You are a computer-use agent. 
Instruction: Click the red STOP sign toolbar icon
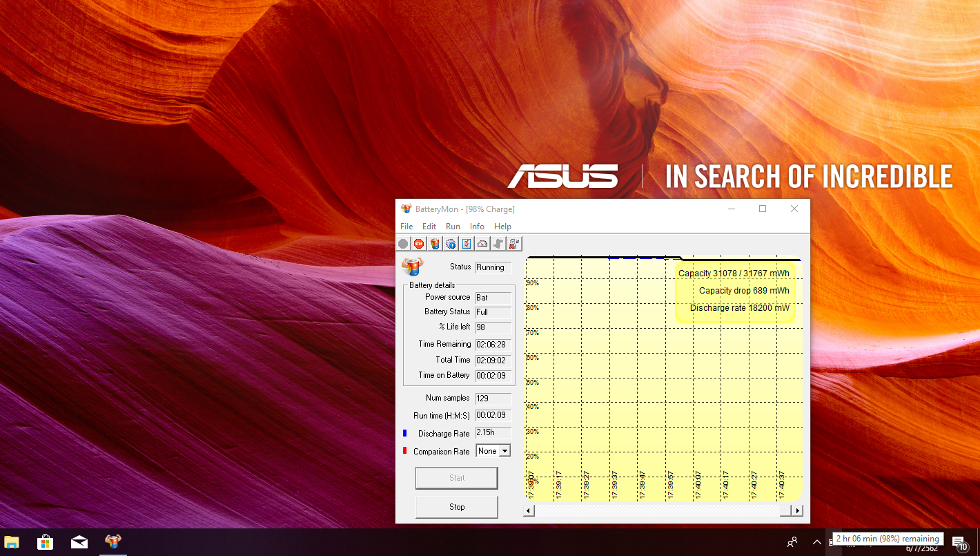coord(419,244)
